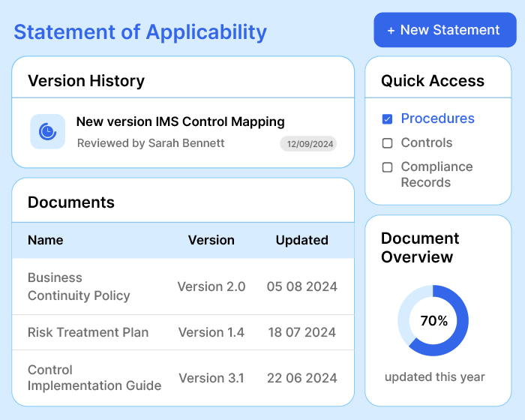Click the New Statement button

pyautogui.click(x=445, y=31)
